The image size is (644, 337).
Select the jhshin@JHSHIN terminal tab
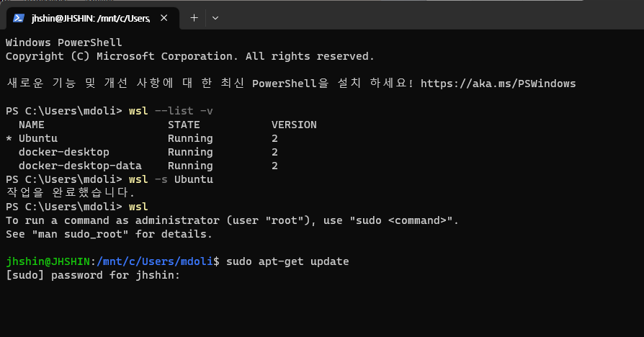93,18
